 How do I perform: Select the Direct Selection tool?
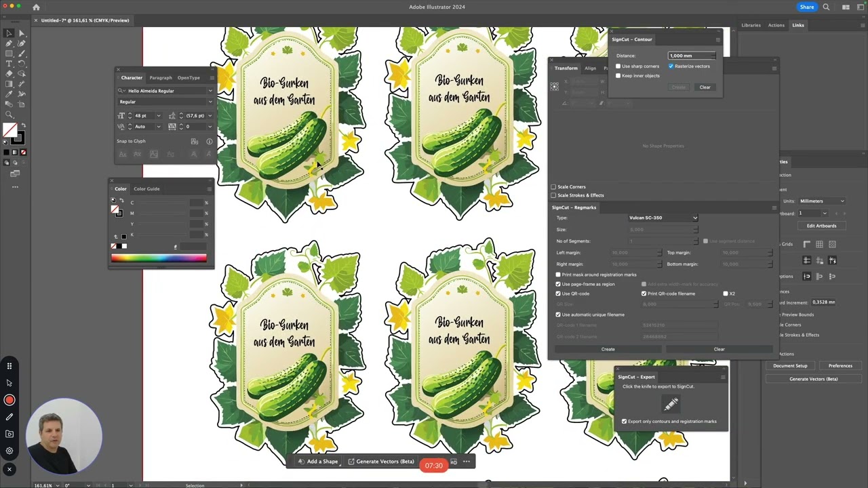coord(22,33)
